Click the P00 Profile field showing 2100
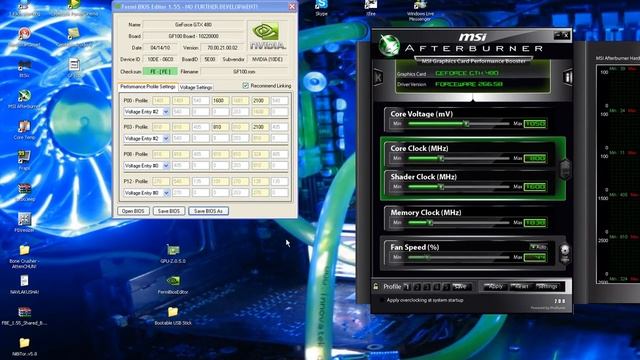Screen dimensions: 640x360 pyautogui.click(x=260, y=100)
